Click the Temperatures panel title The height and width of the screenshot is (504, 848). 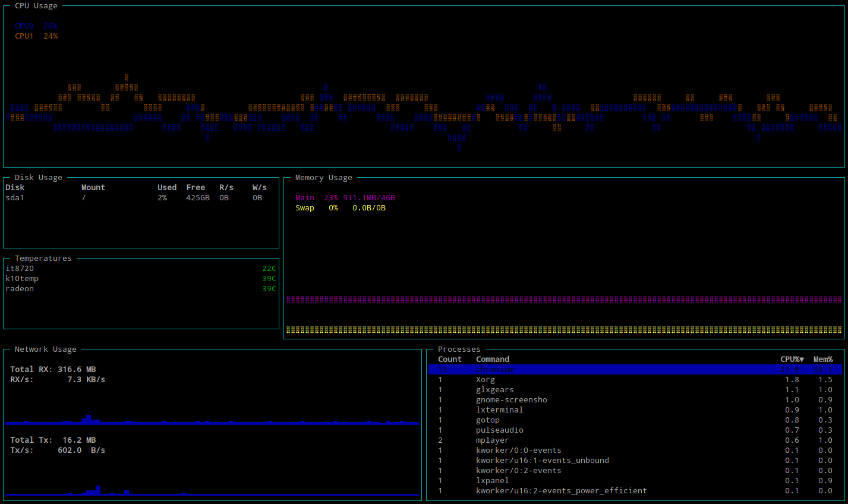pyautogui.click(x=43, y=259)
